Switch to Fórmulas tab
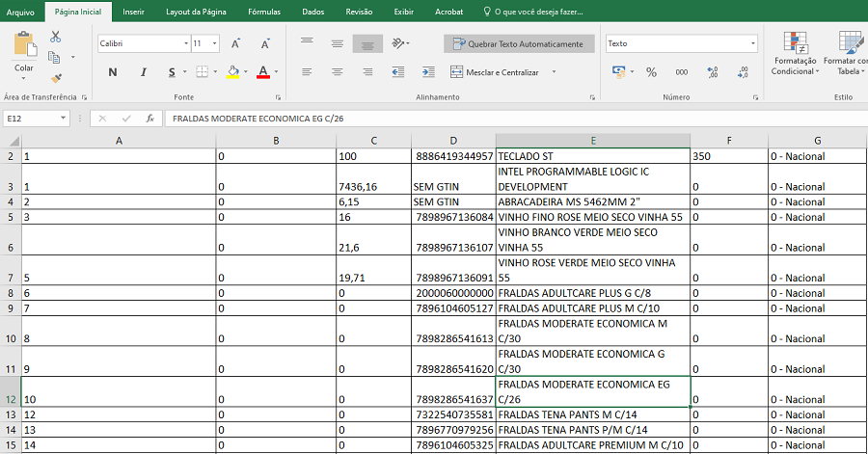 coord(264,12)
